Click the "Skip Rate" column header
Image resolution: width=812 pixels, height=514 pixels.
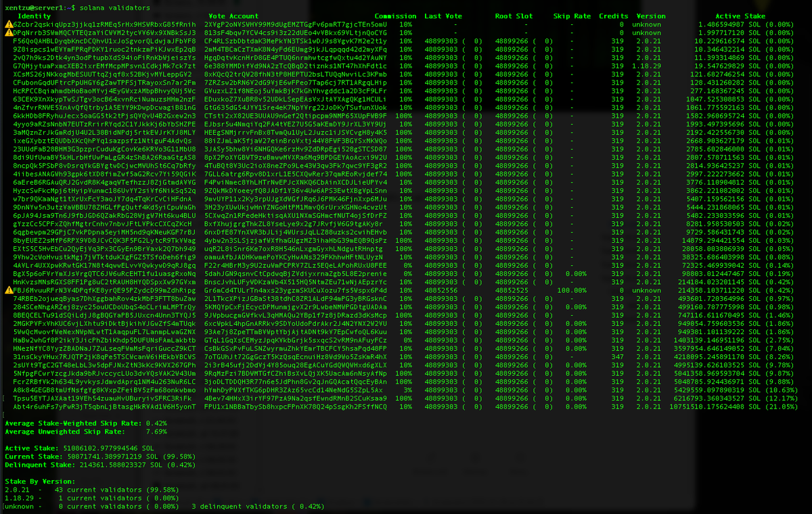572,16
